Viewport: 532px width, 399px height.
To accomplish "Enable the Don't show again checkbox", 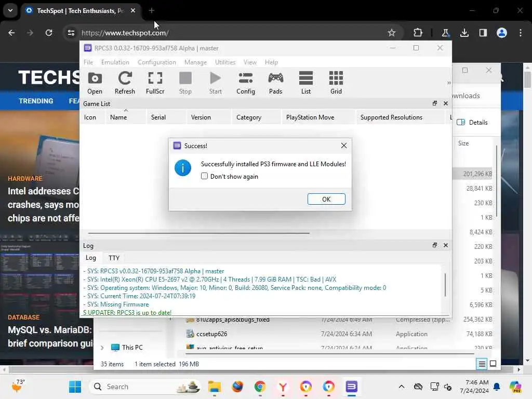I will [x=204, y=176].
